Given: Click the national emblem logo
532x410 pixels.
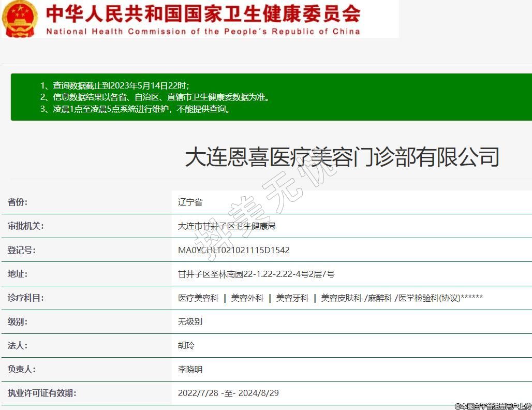Looking at the screenshot, I should 20,19.
